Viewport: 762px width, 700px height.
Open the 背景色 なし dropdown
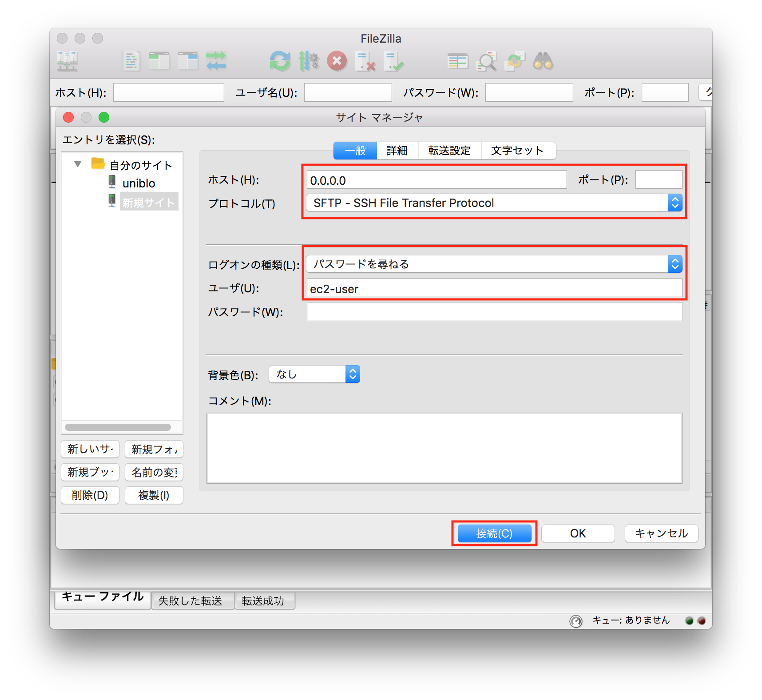[314, 374]
